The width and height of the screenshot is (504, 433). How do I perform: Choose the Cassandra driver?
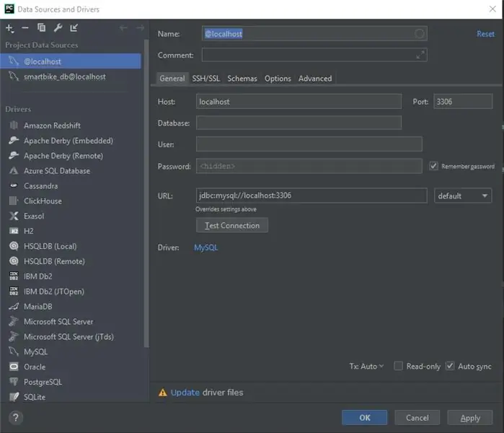(41, 186)
